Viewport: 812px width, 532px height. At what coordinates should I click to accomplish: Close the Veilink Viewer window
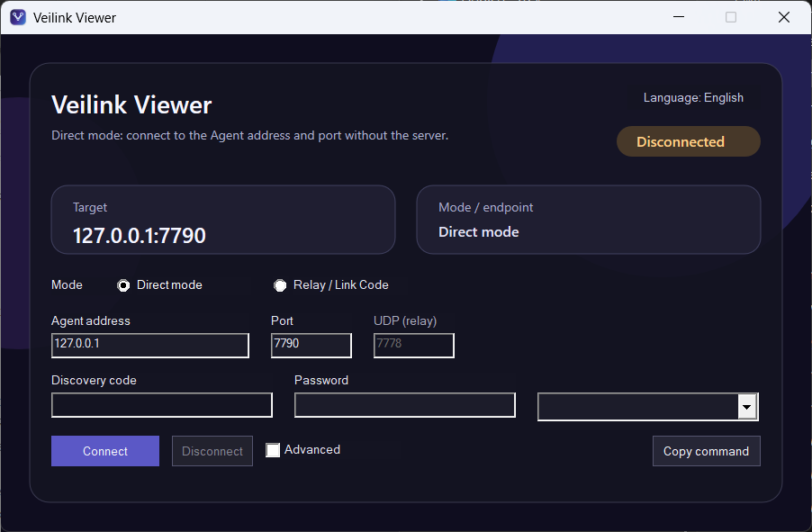[x=784, y=17]
